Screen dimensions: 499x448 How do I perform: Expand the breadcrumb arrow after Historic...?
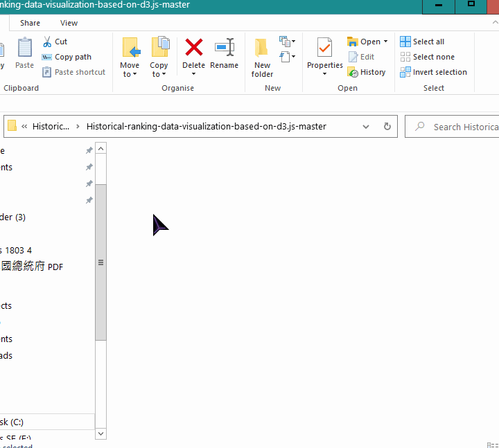(x=78, y=127)
